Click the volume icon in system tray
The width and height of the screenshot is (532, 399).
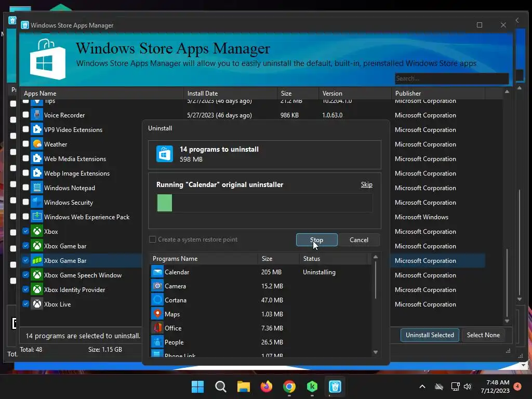pyautogui.click(x=468, y=387)
